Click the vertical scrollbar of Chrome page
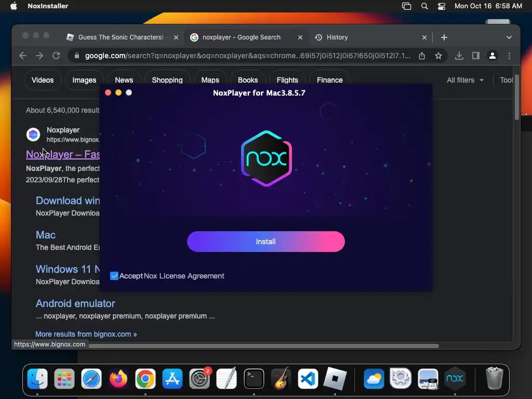 [x=517, y=97]
